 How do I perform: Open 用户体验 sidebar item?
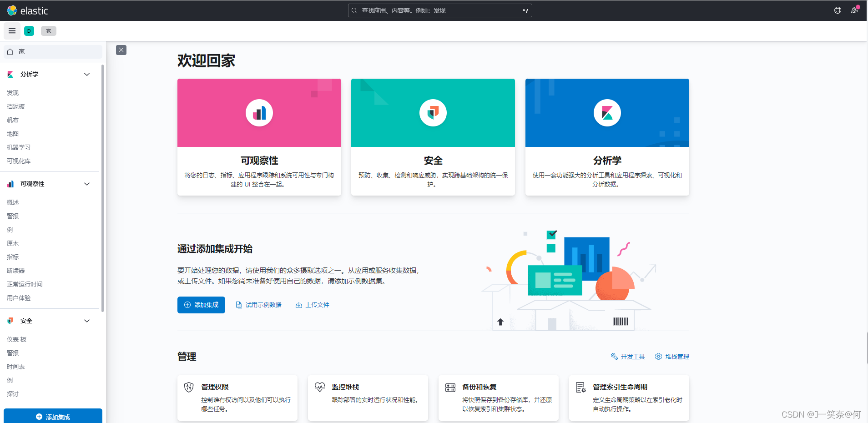pyautogui.click(x=19, y=298)
